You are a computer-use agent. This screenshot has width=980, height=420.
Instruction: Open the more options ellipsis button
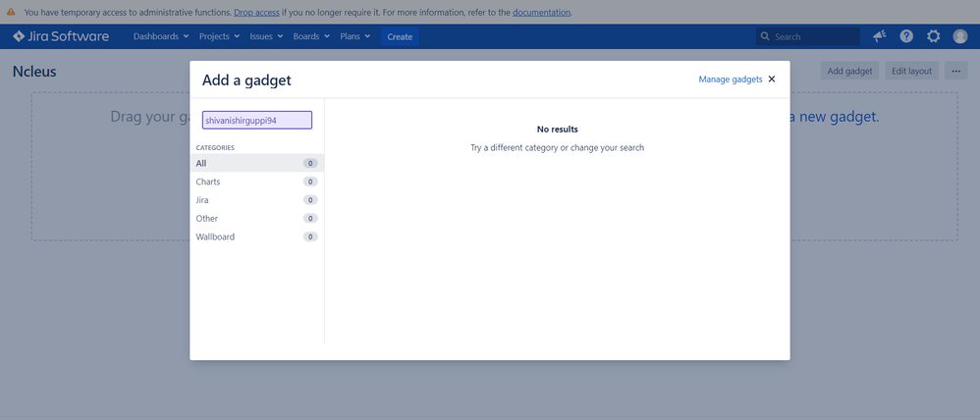pyautogui.click(x=955, y=71)
